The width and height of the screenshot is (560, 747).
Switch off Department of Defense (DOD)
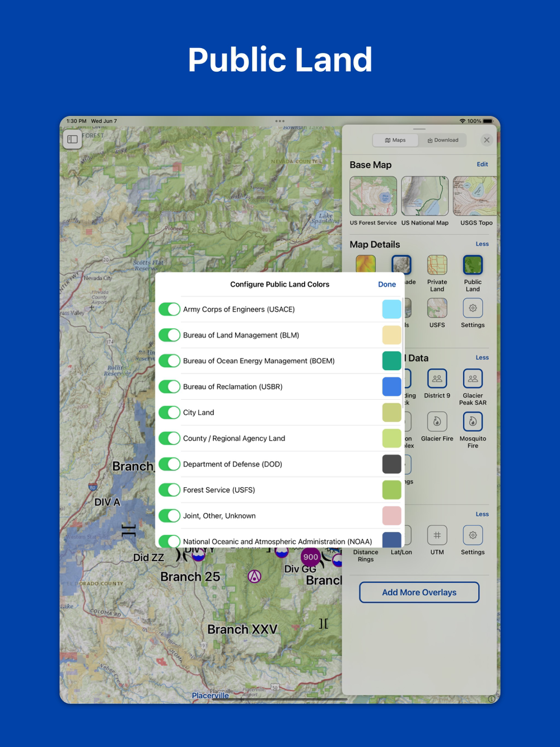pyautogui.click(x=169, y=464)
